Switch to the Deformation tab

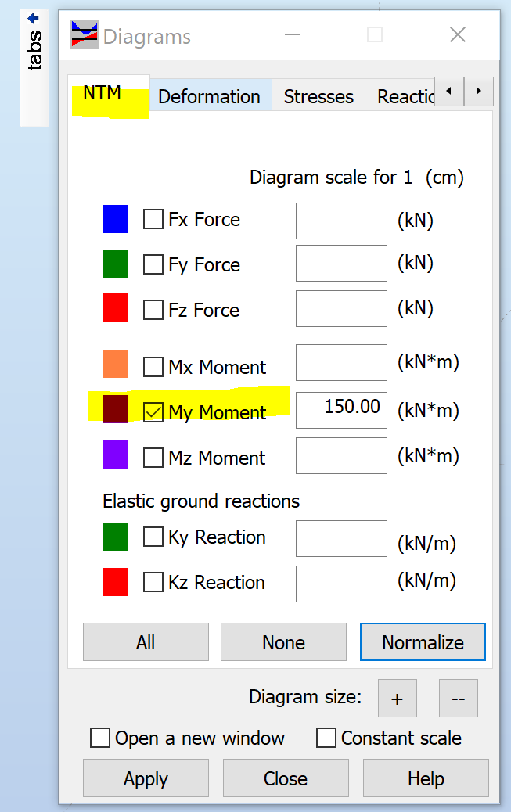pos(209,97)
